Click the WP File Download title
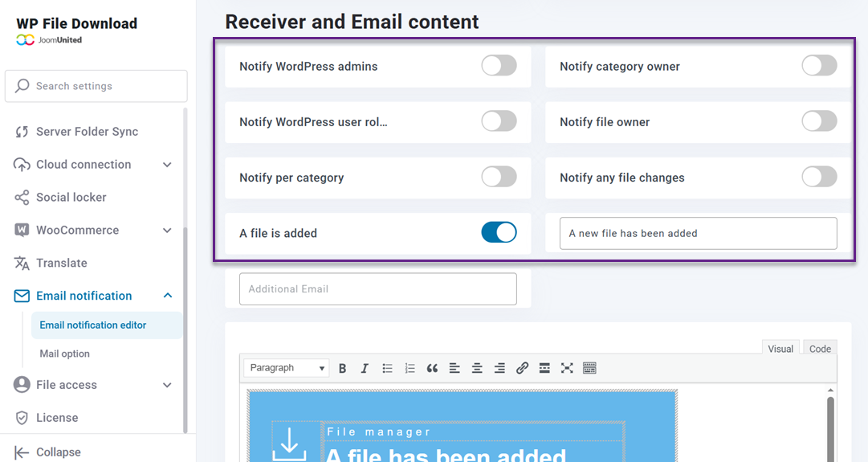Screen dimensions: 868x462 click(x=76, y=24)
